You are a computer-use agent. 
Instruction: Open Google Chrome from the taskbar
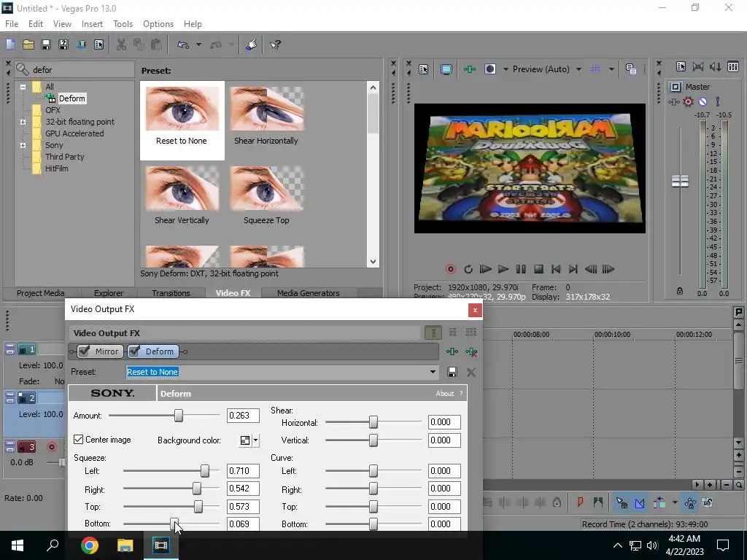click(x=90, y=545)
